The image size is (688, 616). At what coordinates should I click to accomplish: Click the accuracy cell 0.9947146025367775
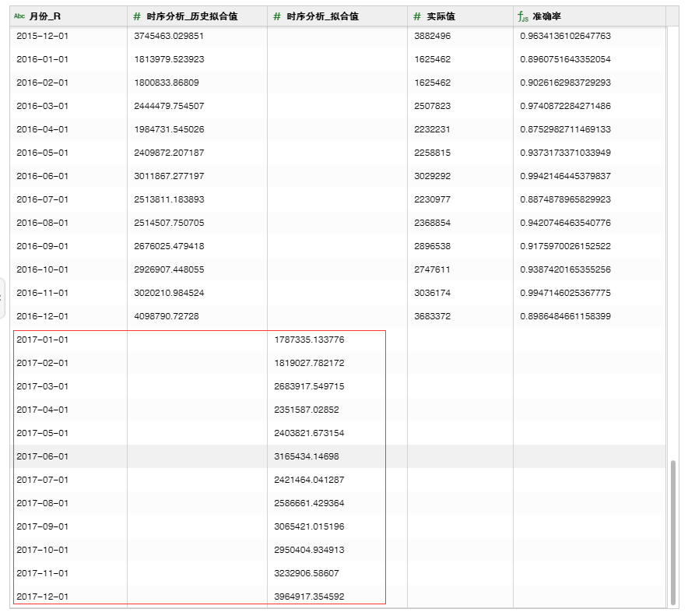coord(565,293)
